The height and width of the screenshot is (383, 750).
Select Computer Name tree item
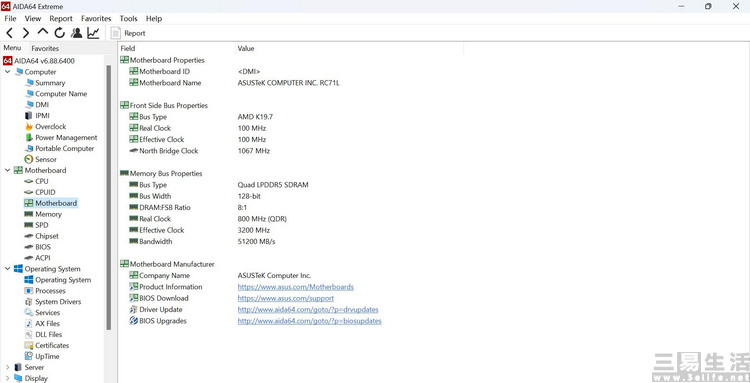click(x=56, y=94)
